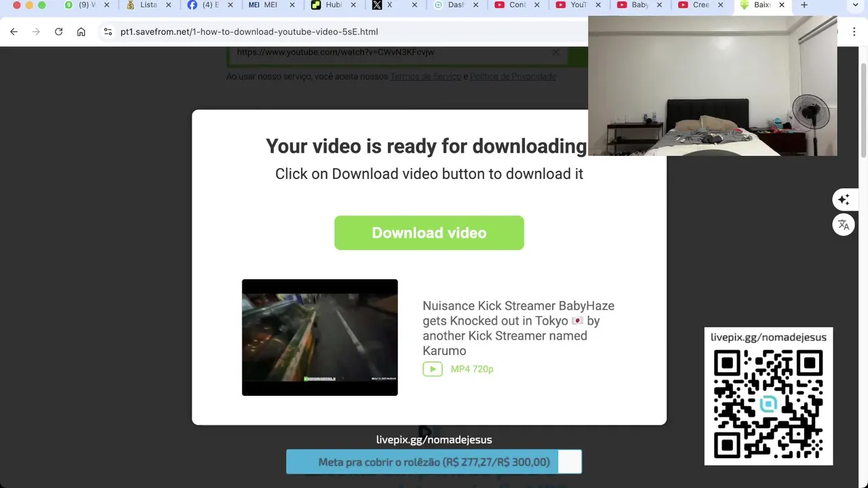Open a new browser tab
Viewport: 868px width, 488px height.
(x=804, y=5)
